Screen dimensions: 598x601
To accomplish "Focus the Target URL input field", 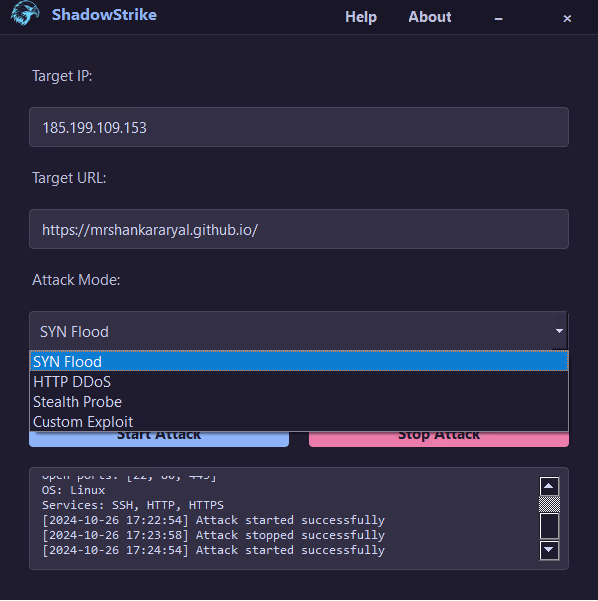I will 299,229.
